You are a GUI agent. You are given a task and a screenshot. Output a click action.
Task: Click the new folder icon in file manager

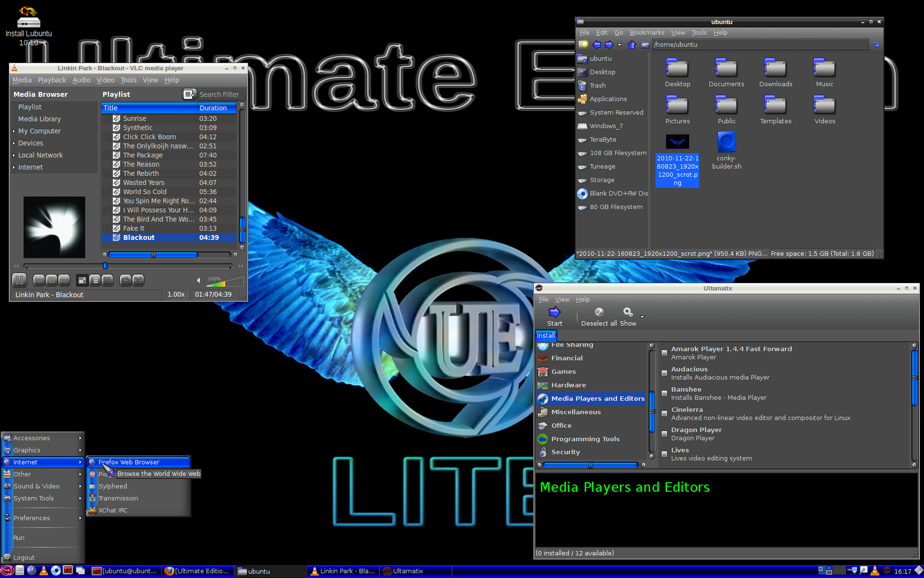(584, 45)
